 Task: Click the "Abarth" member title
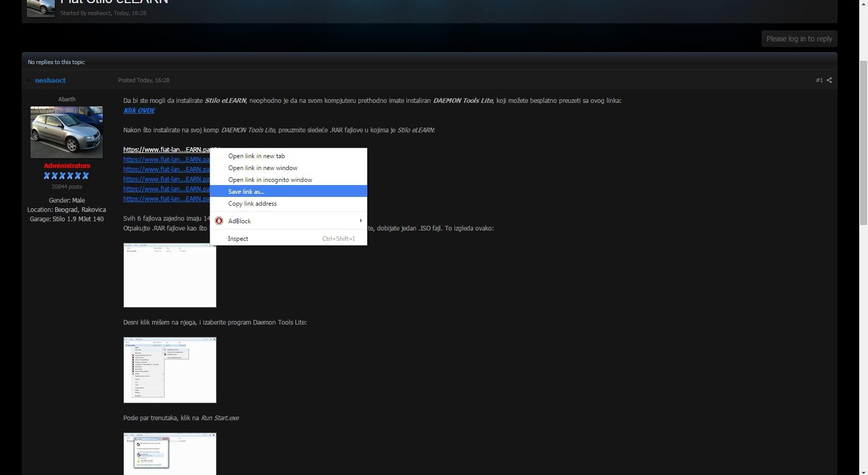coord(67,99)
